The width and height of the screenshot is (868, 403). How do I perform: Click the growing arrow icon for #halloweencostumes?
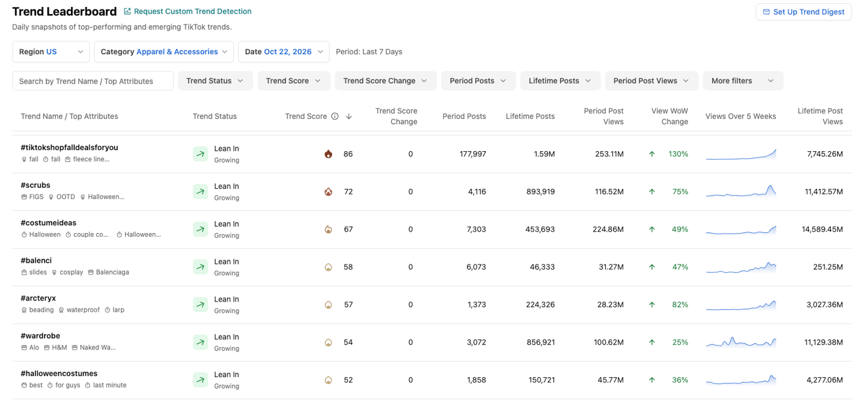(200, 380)
